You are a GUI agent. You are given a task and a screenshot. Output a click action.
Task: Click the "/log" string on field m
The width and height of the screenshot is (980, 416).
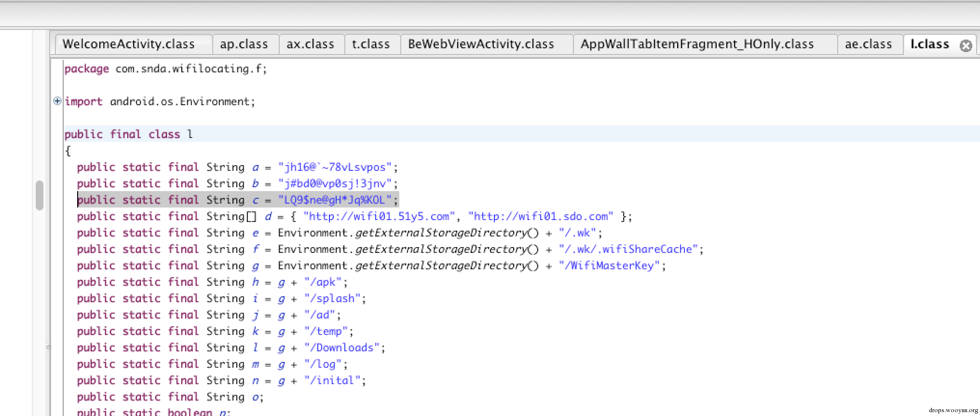pos(323,364)
